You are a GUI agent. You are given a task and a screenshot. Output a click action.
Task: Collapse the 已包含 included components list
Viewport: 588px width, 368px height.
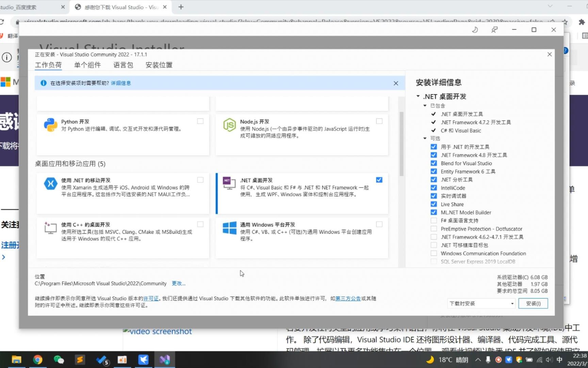click(x=425, y=106)
